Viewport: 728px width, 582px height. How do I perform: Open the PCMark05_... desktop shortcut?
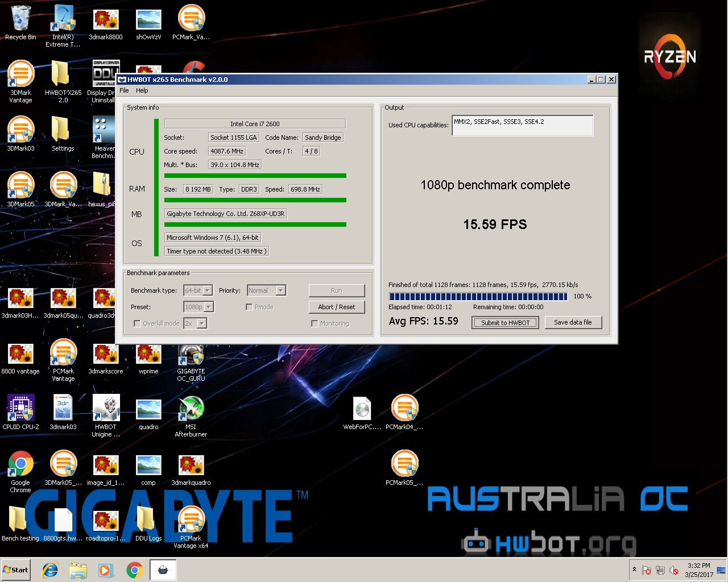(x=404, y=468)
